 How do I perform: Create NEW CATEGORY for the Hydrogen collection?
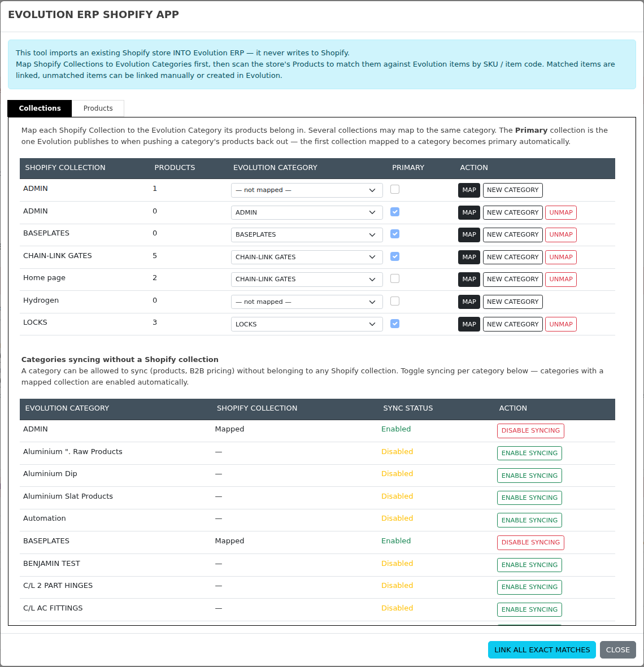(512, 302)
